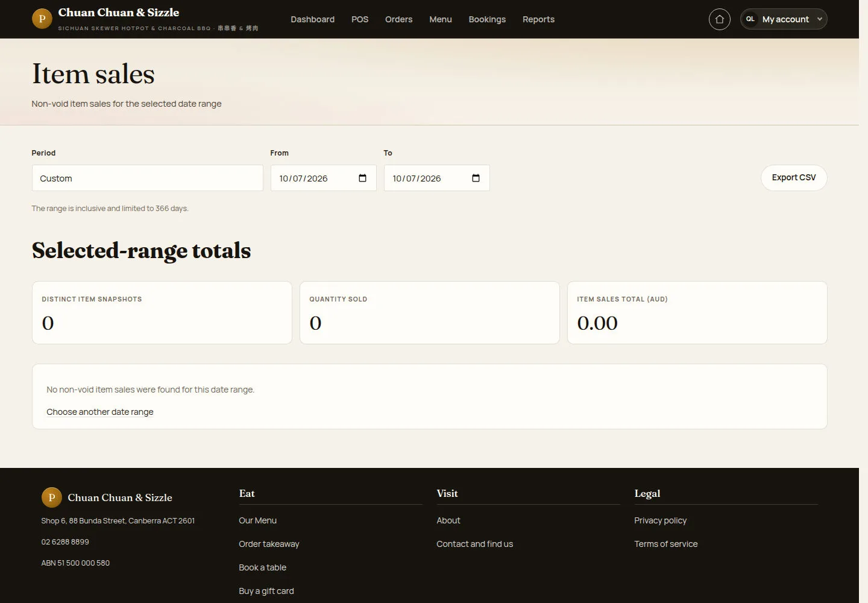Click the Item Sales Total 0.00 value

point(597,323)
